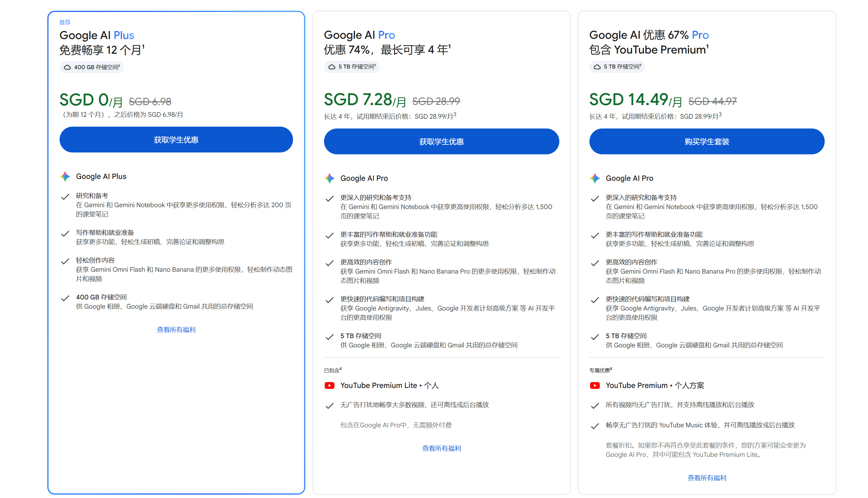Click checkmark beside 更丰富的写作帮助 in middle card
The image size is (868, 498).
click(330, 235)
